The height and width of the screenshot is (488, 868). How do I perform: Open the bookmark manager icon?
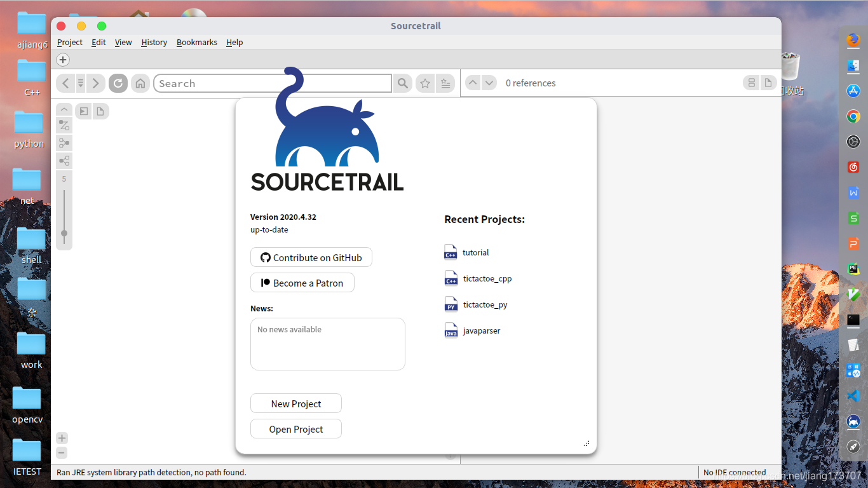445,83
